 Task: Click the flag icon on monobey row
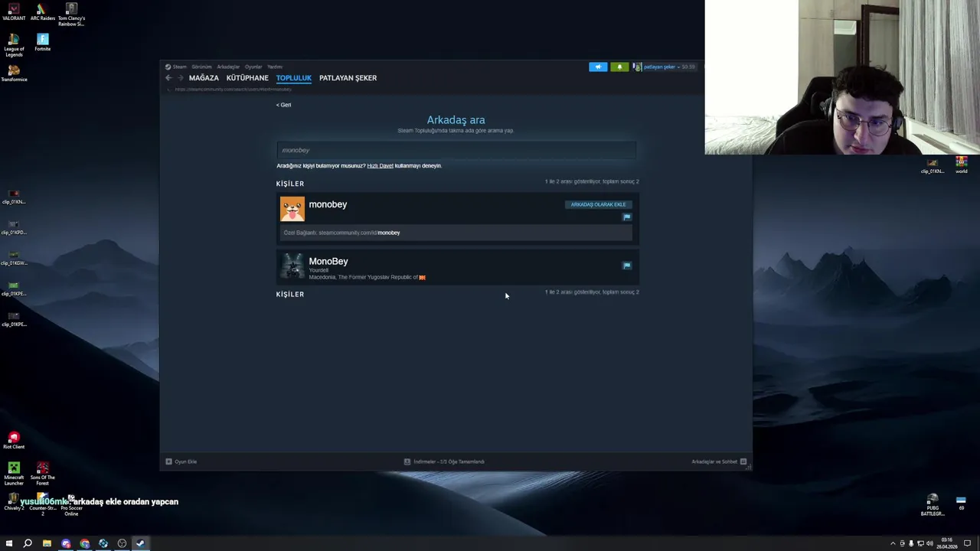click(627, 217)
